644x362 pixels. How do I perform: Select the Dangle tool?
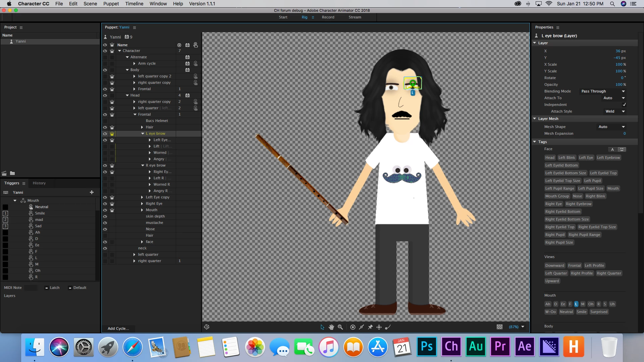tap(388, 327)
